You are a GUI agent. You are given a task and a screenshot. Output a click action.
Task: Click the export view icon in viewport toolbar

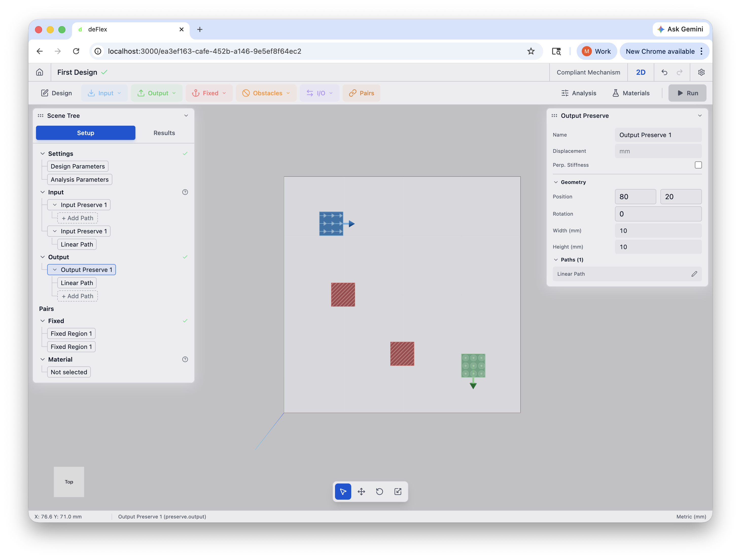point(398,491)
